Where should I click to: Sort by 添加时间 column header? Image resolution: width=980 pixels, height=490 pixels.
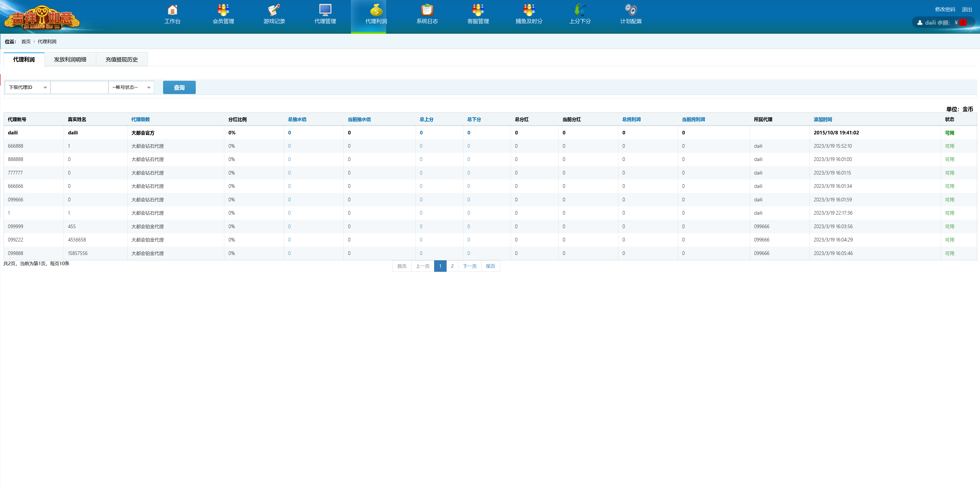point(823,119)
